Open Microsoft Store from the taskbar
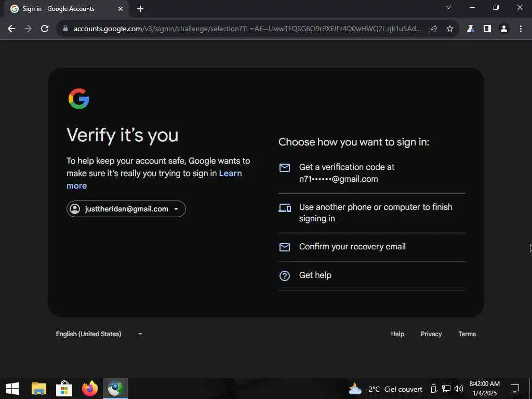The image size is (532, 399). [x=64, y=389]
